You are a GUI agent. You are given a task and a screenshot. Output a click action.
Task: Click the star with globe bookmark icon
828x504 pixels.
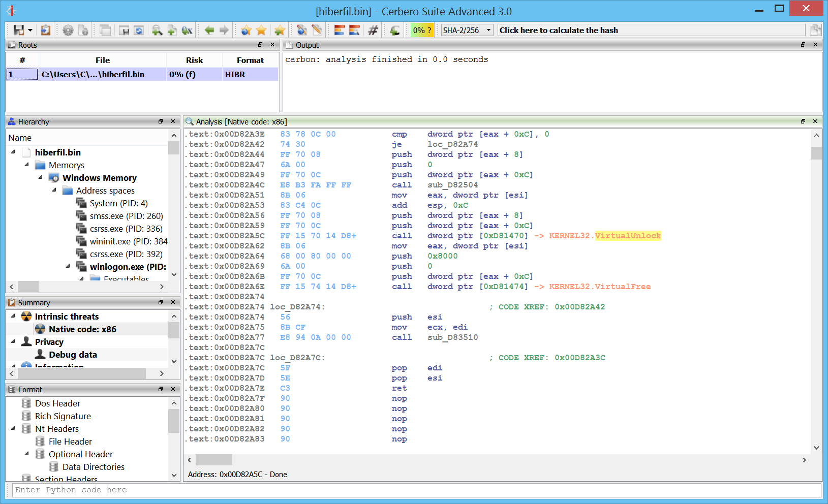coord(247,30)
